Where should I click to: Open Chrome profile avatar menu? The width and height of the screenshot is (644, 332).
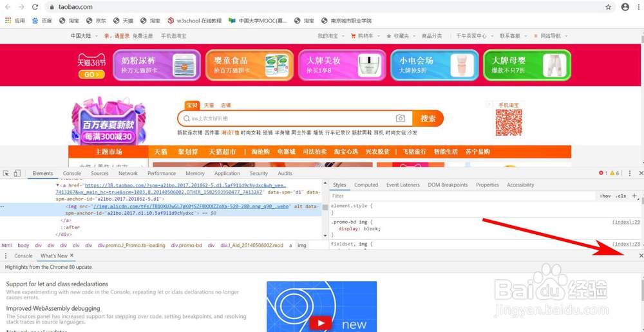coord(625,7)
